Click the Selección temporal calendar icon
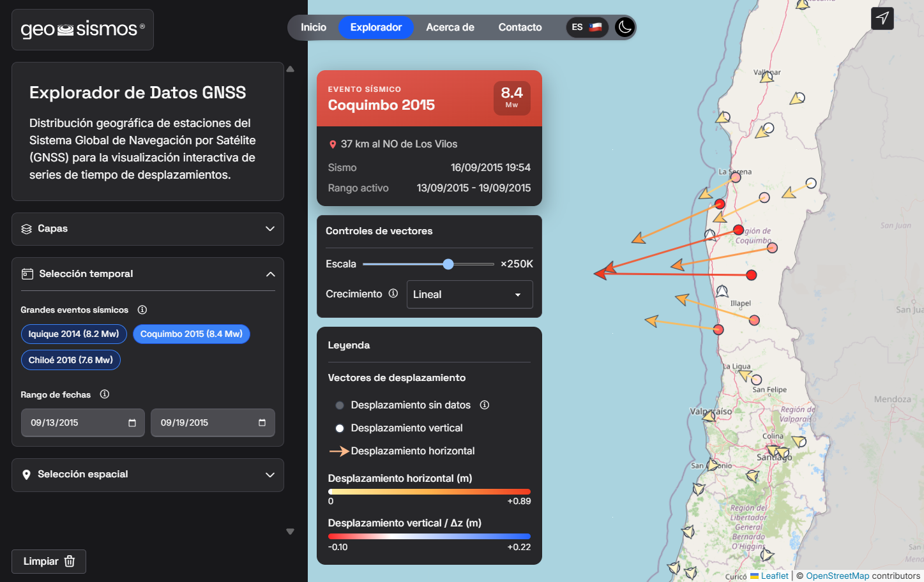 click(27, 274)
